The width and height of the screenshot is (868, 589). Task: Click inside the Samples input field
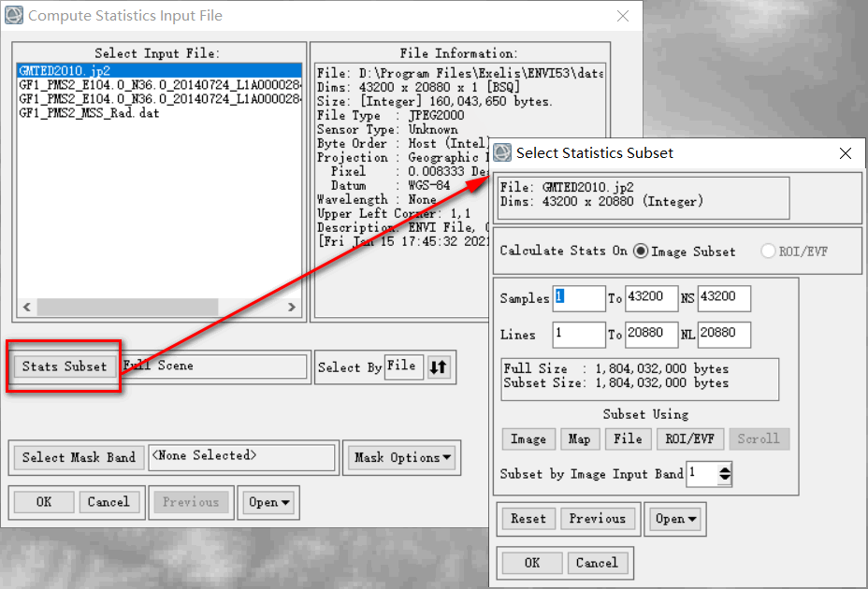point(577,297)
